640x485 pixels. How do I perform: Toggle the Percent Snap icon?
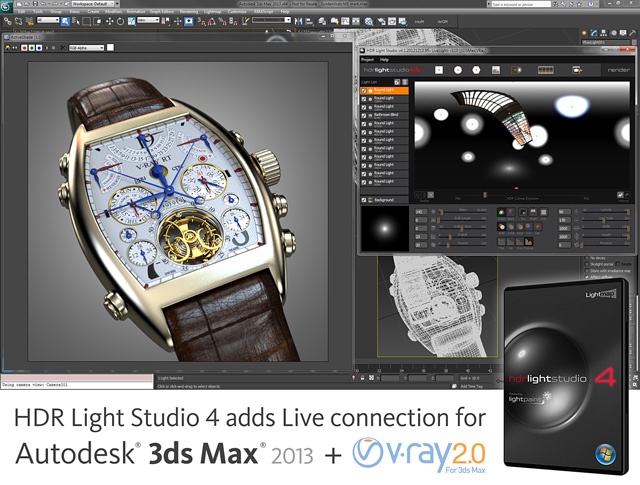tap(222, 21)
